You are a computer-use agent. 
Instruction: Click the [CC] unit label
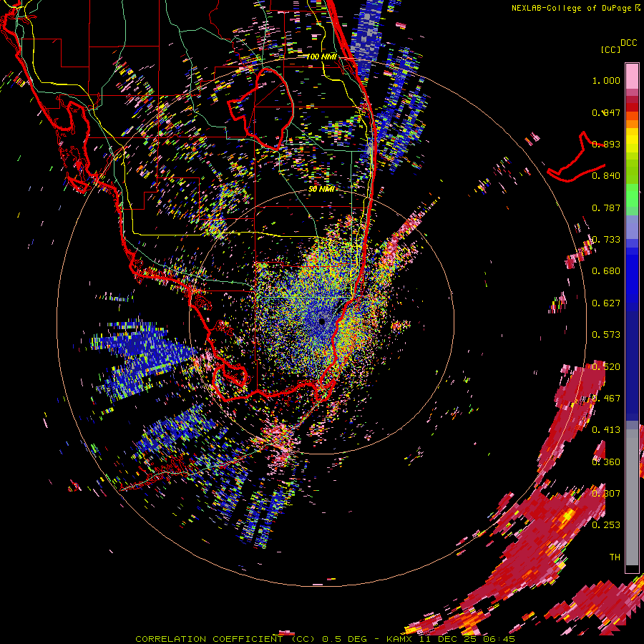click(x=610, y=49)
